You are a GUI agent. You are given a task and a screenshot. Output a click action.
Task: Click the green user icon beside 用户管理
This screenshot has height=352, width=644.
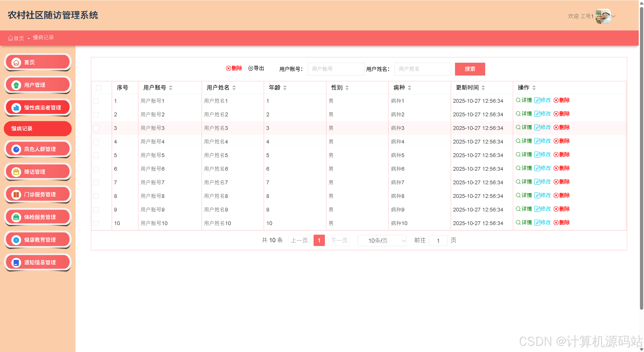16,85
